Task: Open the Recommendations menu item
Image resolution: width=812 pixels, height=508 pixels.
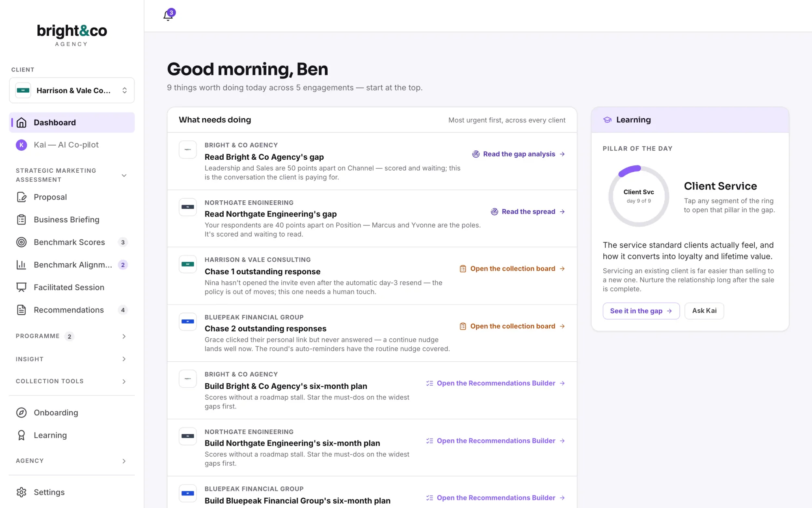Action: tap(72, 310)
